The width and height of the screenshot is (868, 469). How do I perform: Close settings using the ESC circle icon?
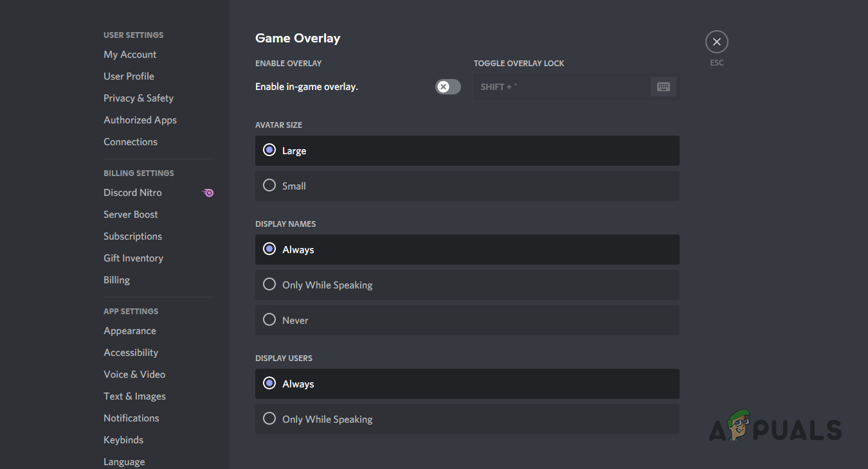tap(716, 41)
